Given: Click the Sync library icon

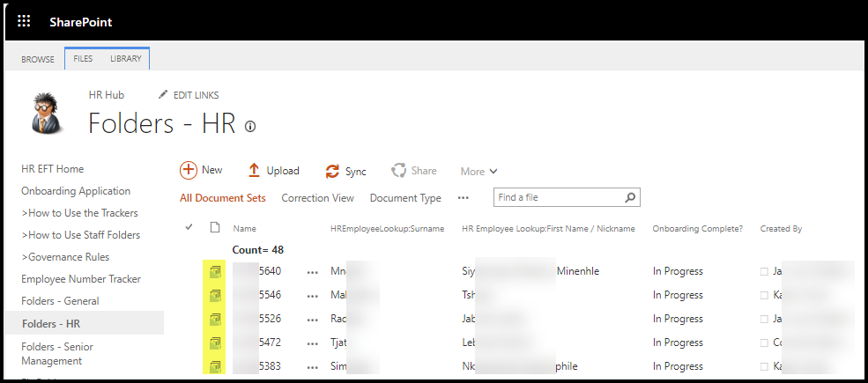Looking at the screenshot, I should click(332, 172).
